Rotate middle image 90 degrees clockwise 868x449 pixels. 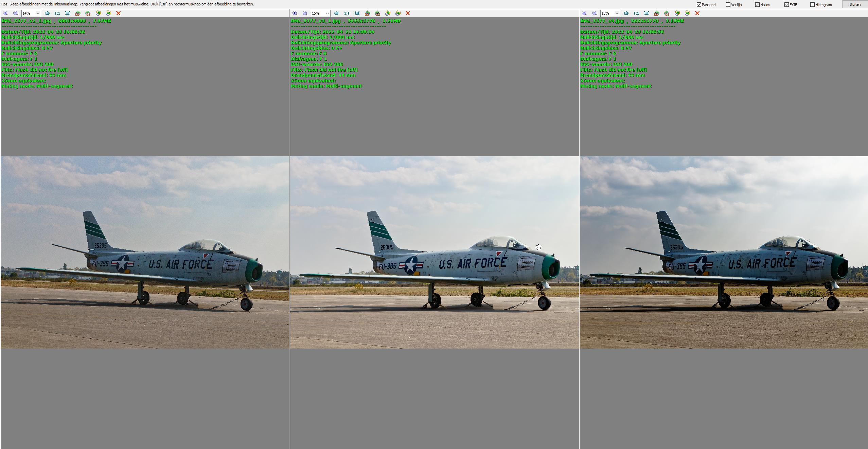pyautogui.click(x=377, y=13)
